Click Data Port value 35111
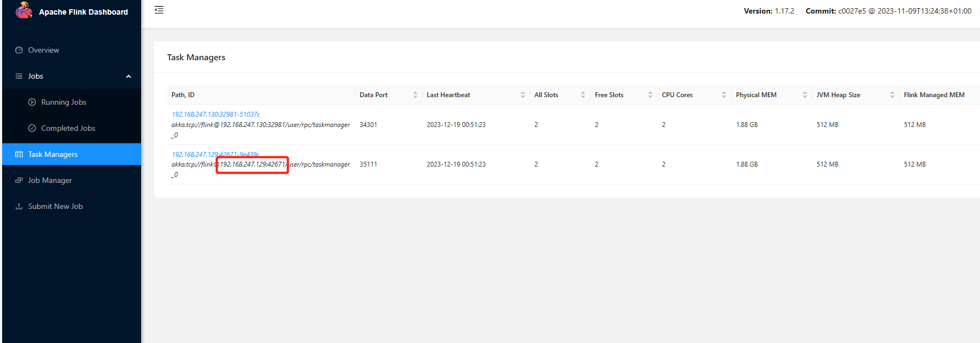This screenshot has width=980, height=343. [x=368, y=164]
